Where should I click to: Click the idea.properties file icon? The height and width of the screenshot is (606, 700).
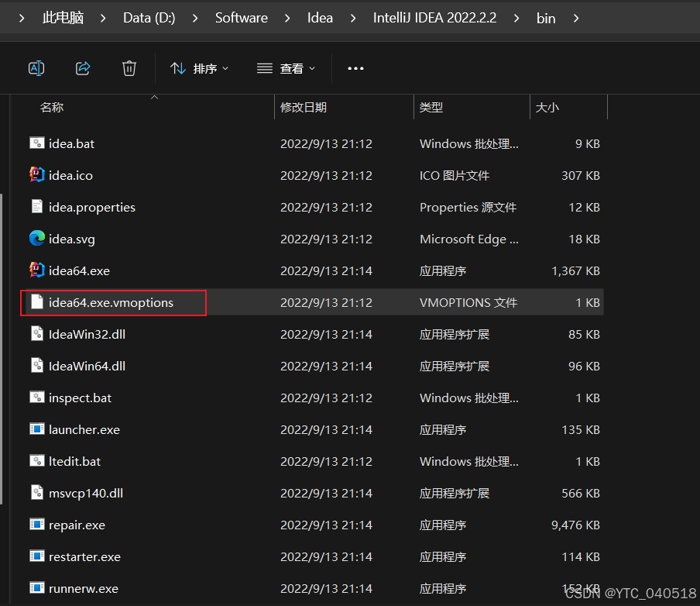point(37,206)
